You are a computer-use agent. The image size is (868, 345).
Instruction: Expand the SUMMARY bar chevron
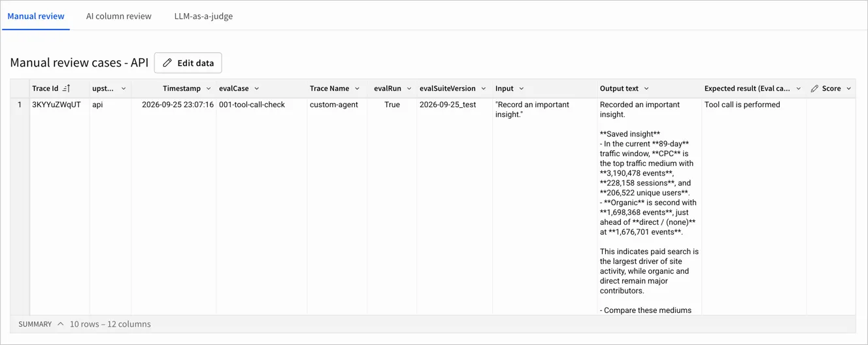pyautogui.click(x=60, y=324)
